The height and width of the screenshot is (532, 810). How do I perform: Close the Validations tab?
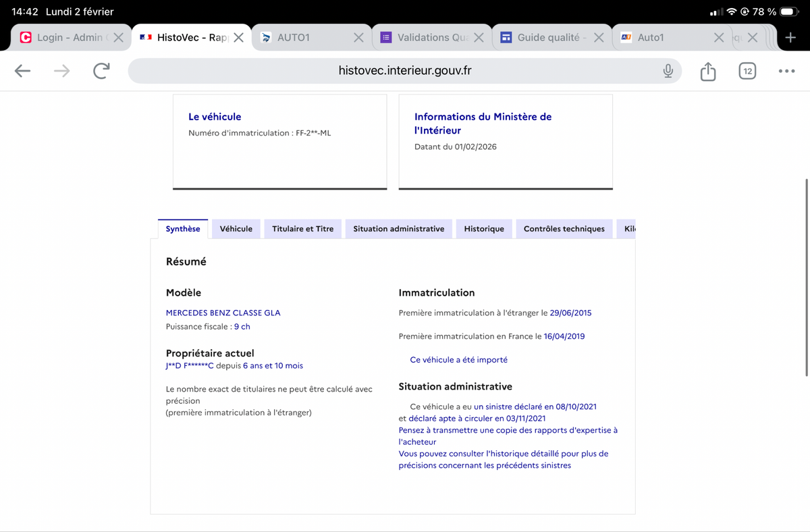point(479,38)
